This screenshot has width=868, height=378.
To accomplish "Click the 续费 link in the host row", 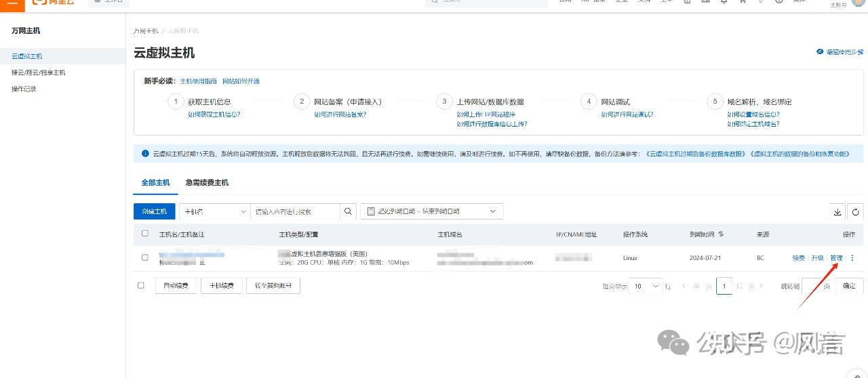I will 799,258.
